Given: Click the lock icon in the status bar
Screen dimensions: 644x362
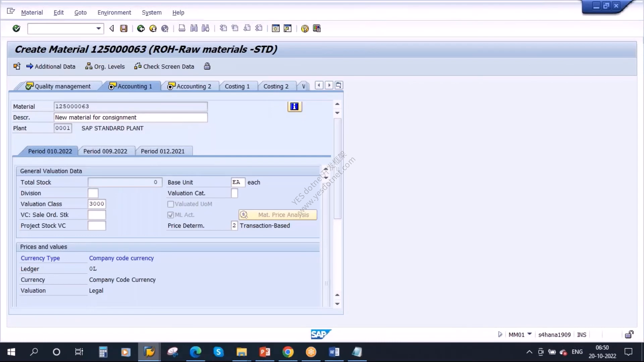Looking at the screenshot, I should click(629, 334).
